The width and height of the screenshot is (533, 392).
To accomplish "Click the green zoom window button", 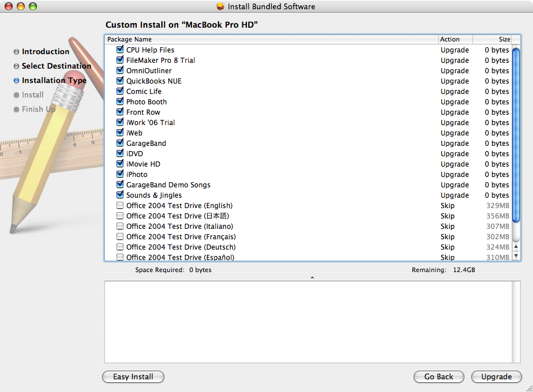I will pos(33,6).
